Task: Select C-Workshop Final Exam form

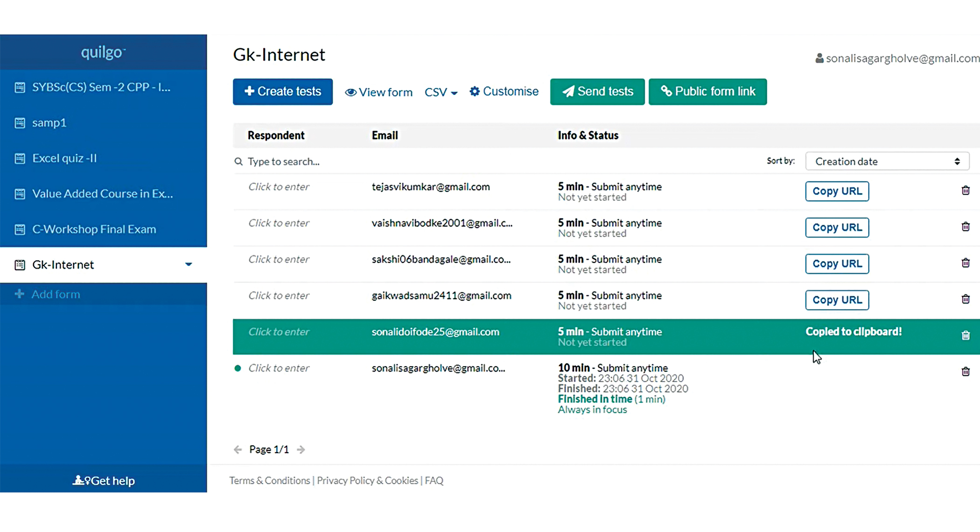Action: click(x=94, y=229)
